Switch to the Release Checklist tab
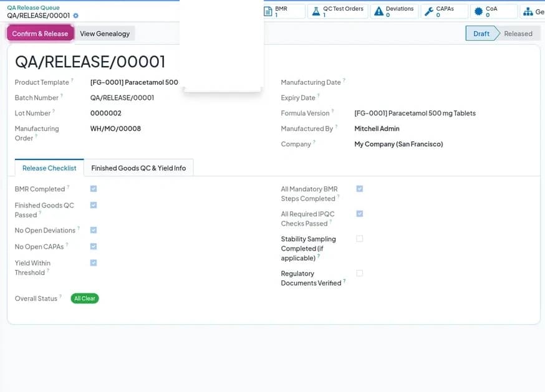 [49, 168]
